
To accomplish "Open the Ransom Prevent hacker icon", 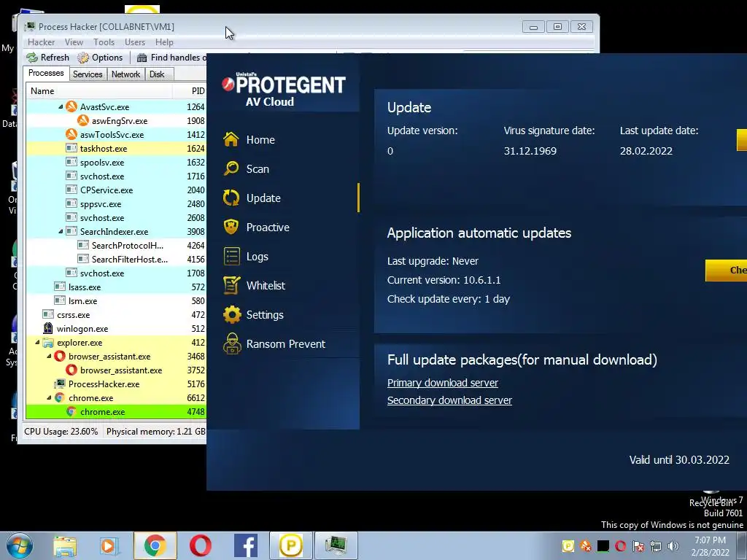I will point(232,344).
